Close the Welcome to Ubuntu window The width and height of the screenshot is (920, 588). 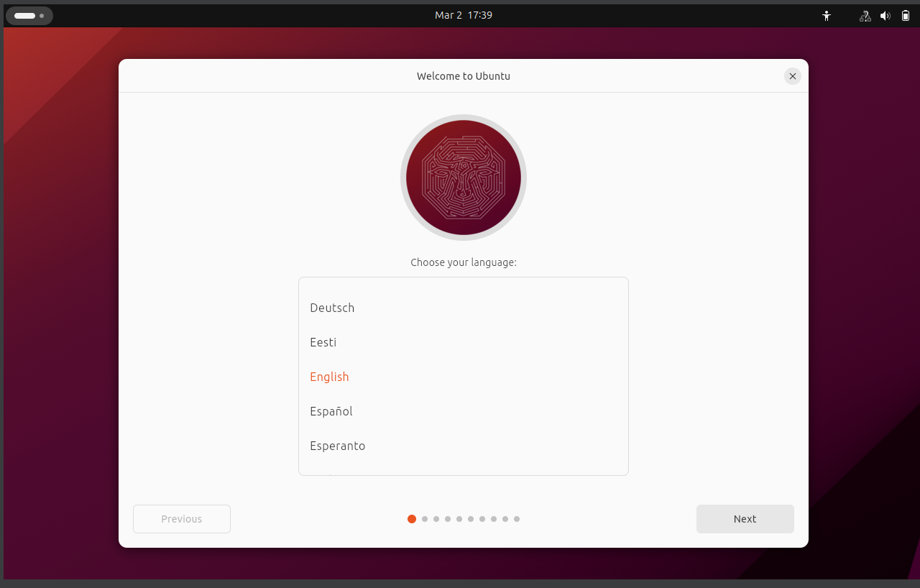coord(793,76)
